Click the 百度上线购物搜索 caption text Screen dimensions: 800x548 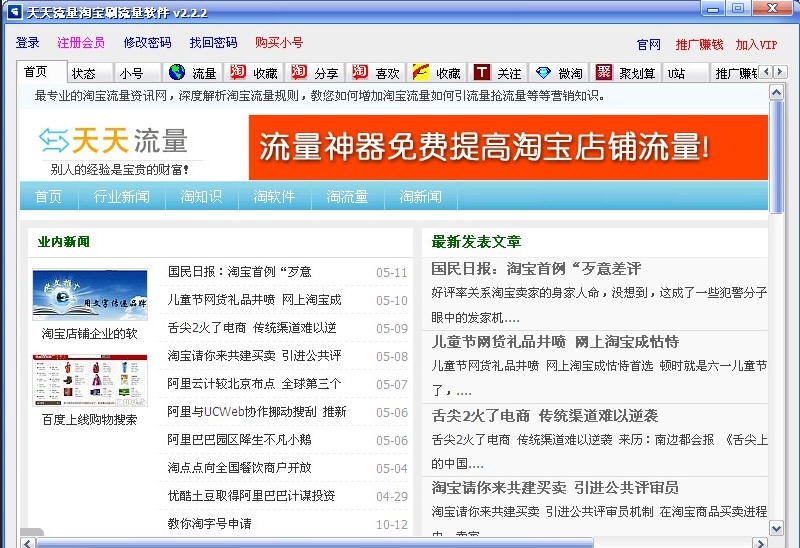pyautogui.click(x=90, y=420)
